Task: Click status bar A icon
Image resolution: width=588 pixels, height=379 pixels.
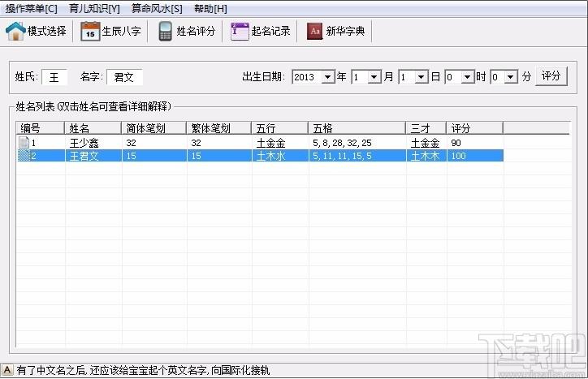Action: click(7, 370)
